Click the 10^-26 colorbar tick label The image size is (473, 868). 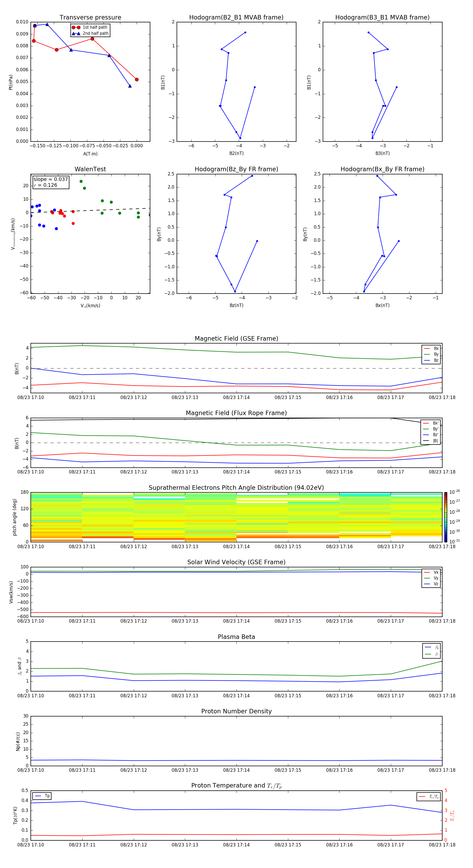[455, 492]
